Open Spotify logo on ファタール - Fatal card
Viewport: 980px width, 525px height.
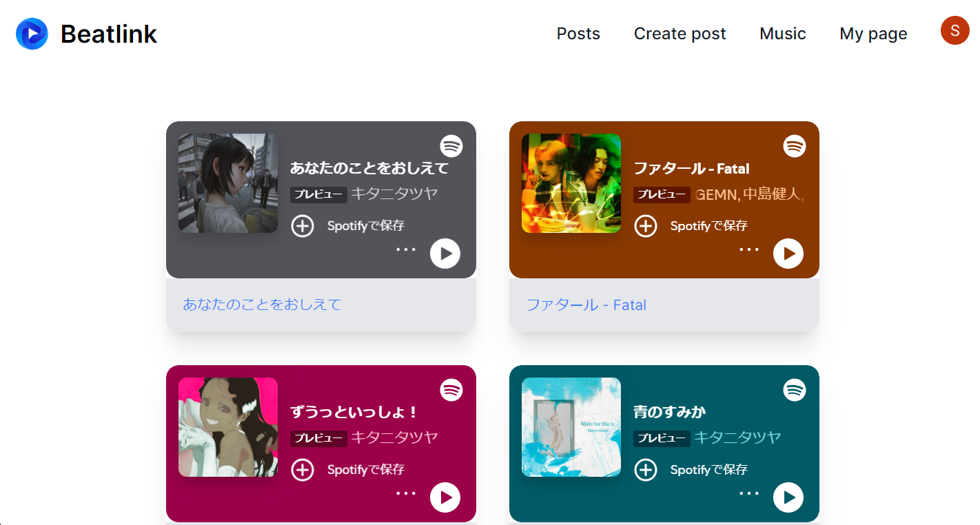795,146
